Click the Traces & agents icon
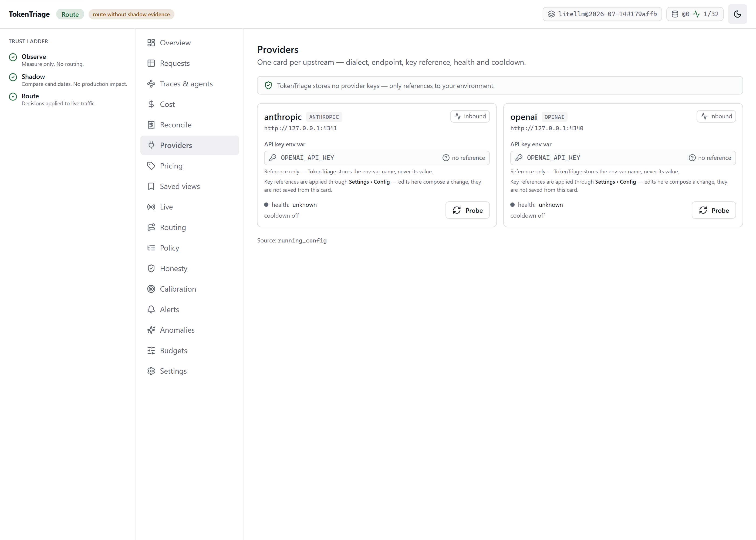The width and height of the screenshot is (756, 540). (x=151, y=84)
